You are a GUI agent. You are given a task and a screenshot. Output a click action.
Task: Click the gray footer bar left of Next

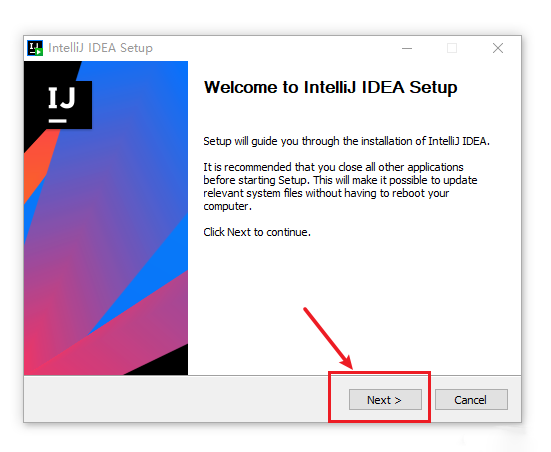(x=176, y=399)
